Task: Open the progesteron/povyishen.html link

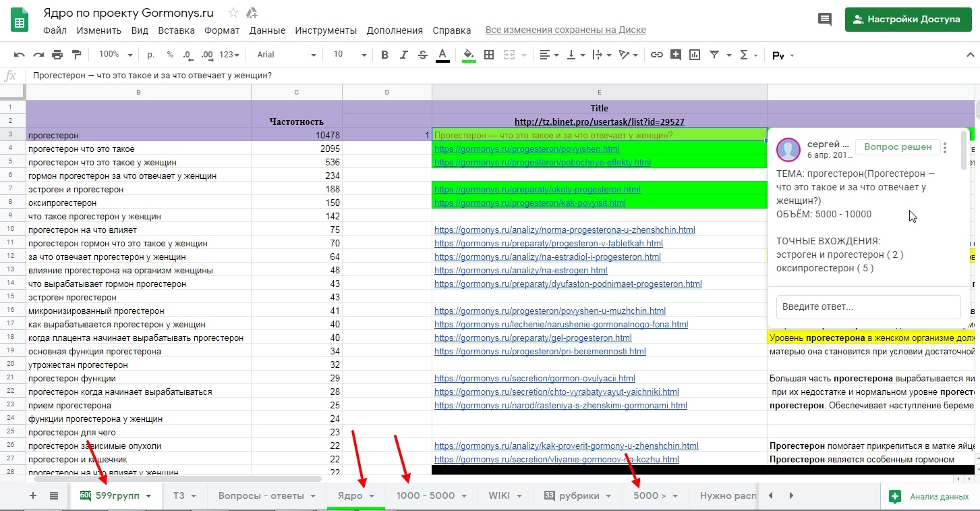Action: click(x=527, y=149)
